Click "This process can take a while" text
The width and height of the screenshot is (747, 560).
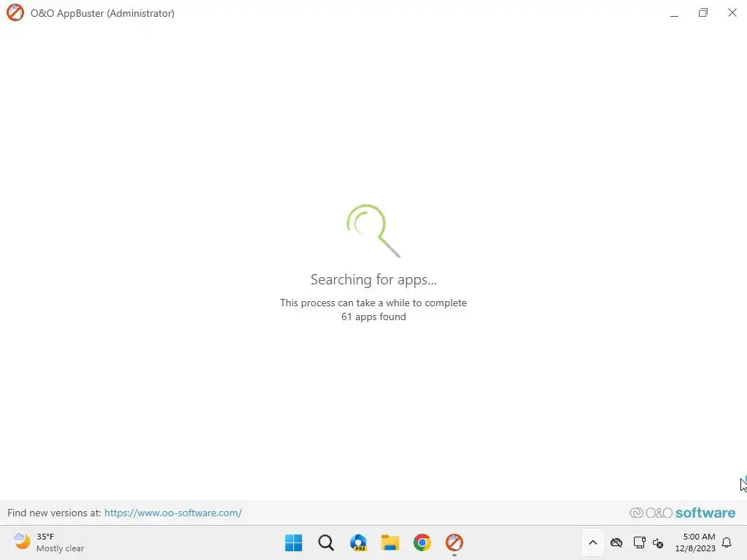pos(373,303)
